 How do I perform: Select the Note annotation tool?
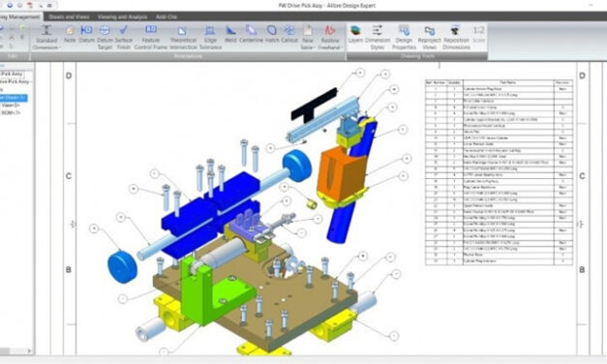click(x=70, y=34)
